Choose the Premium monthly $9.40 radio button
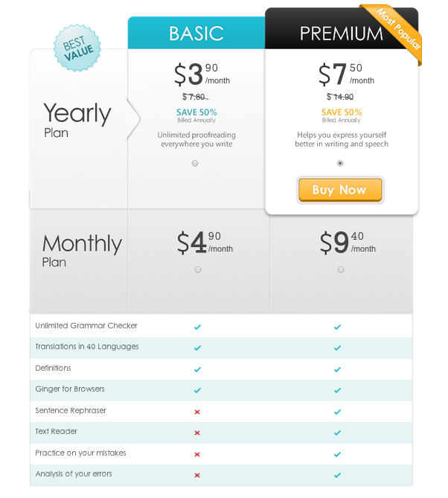448x498 pixels. coord(341,269)
